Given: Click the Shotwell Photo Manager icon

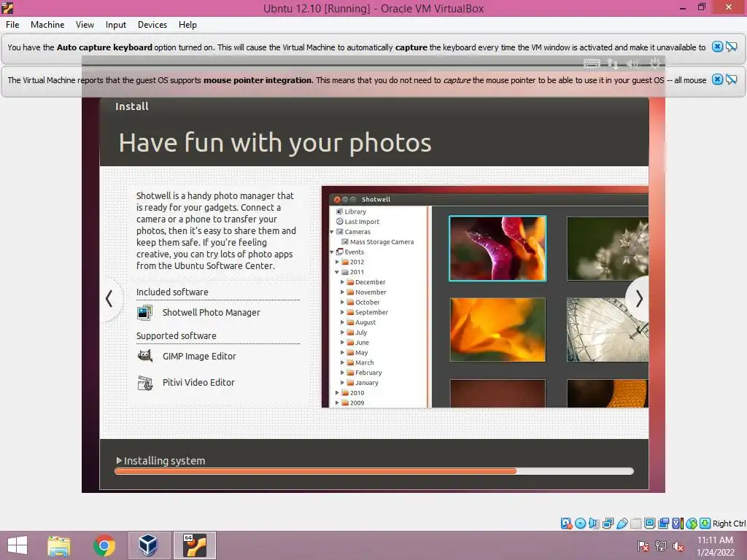Looking at the screenshot, I should pos(145,312).
